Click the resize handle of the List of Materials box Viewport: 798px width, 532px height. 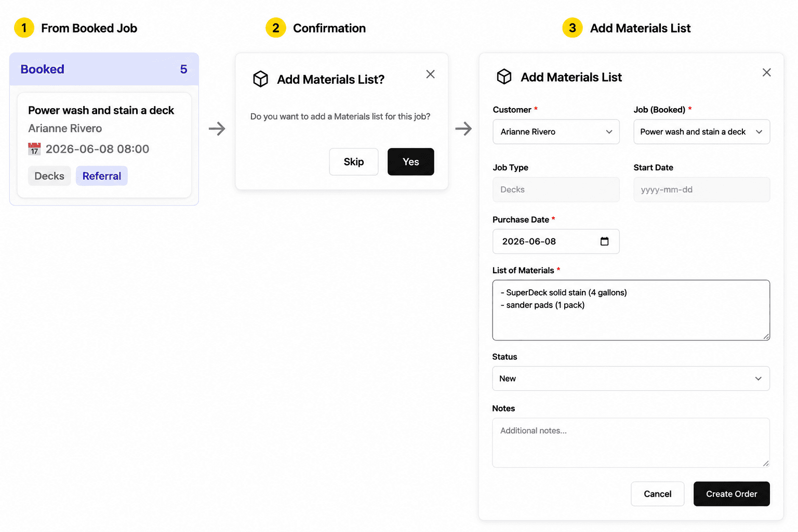[766, 337]
